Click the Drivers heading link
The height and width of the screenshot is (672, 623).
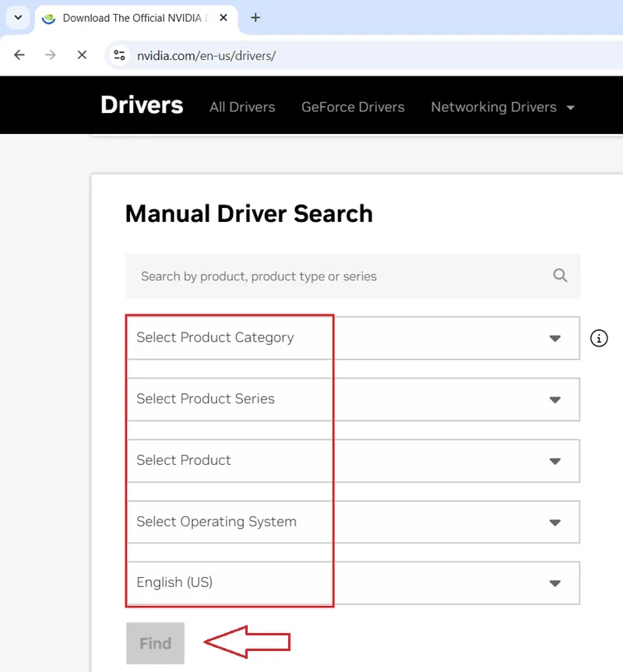click(x=142, y=105)
